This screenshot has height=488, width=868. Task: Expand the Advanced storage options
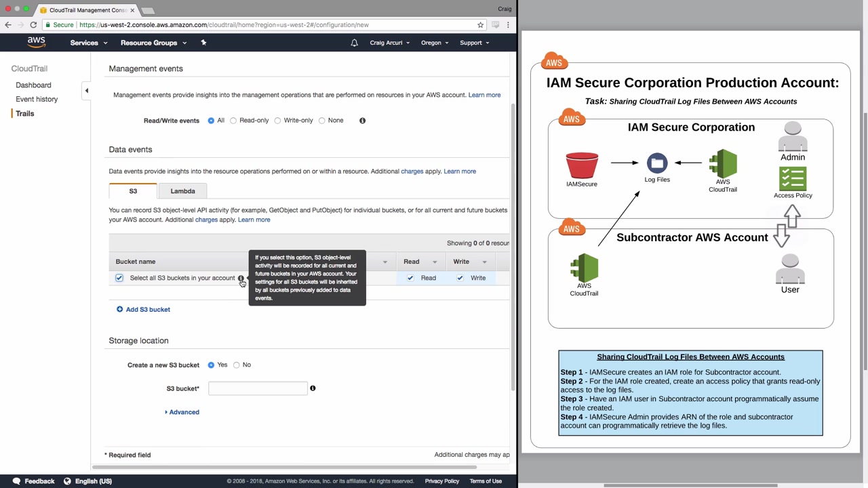tap(182, 412)
